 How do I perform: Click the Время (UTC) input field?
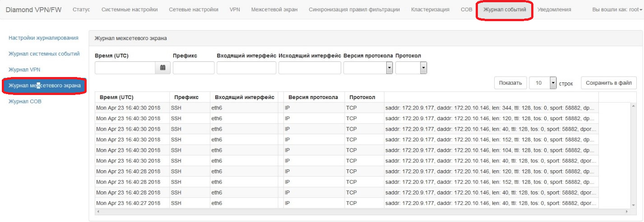pos(125,68)
